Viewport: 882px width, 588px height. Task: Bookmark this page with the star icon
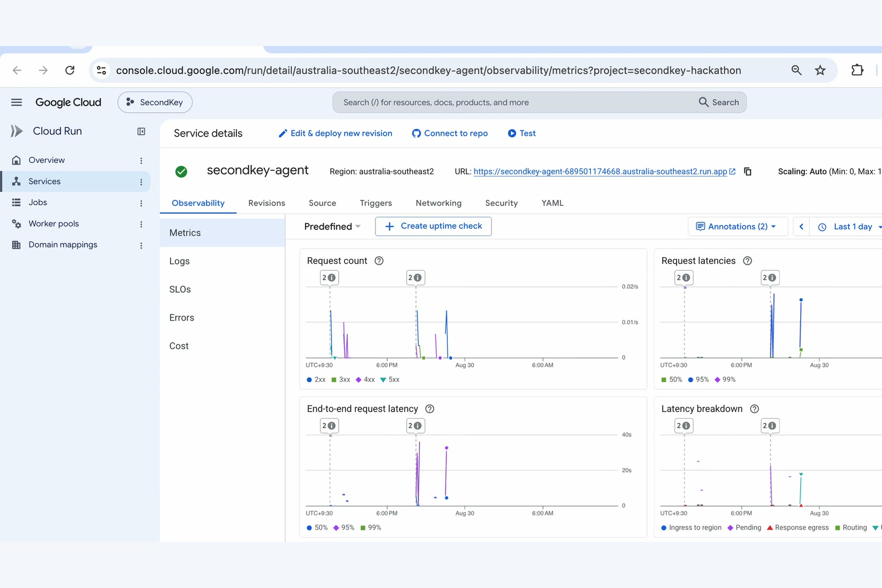[820, 70]
